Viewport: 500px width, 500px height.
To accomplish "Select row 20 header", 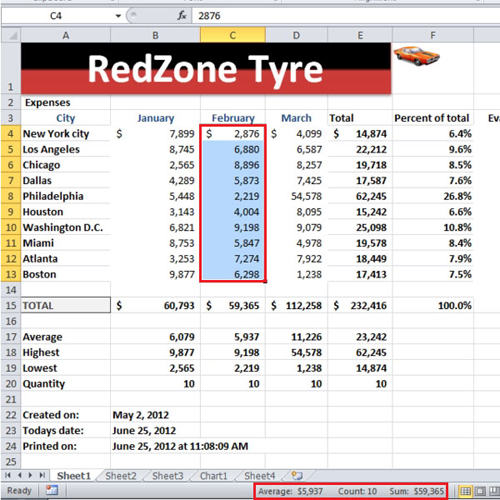I will pyautogui.click(x=11, y=384).
